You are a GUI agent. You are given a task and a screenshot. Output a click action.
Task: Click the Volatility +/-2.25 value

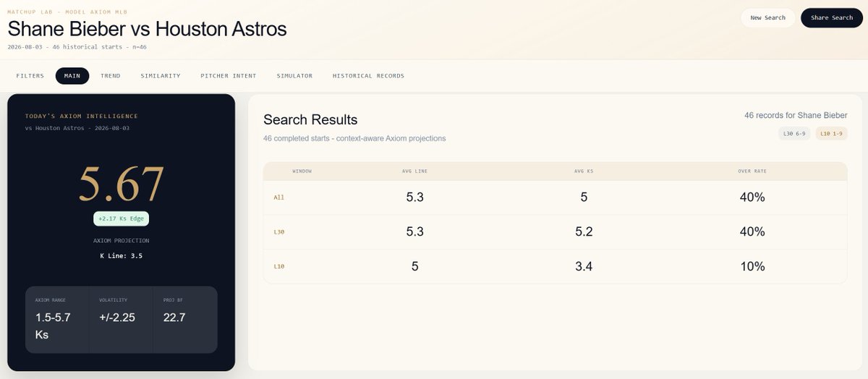[x=117, y=318]
